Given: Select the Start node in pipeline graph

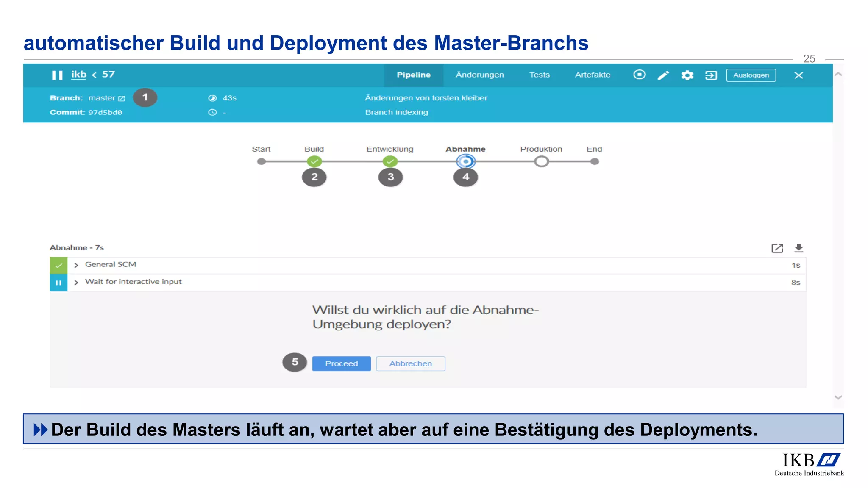Looking at the screenshot, I should tap(262, 161).
